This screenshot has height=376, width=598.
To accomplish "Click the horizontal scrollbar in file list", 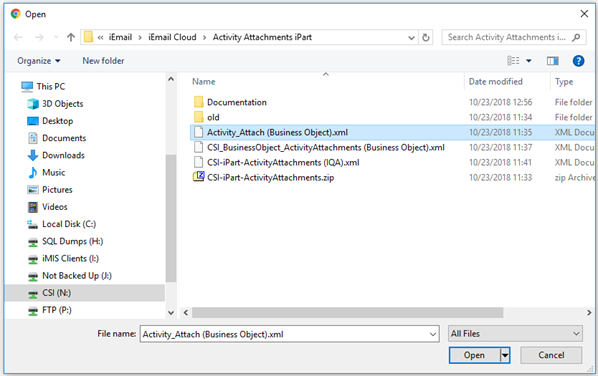I will 347,313.
